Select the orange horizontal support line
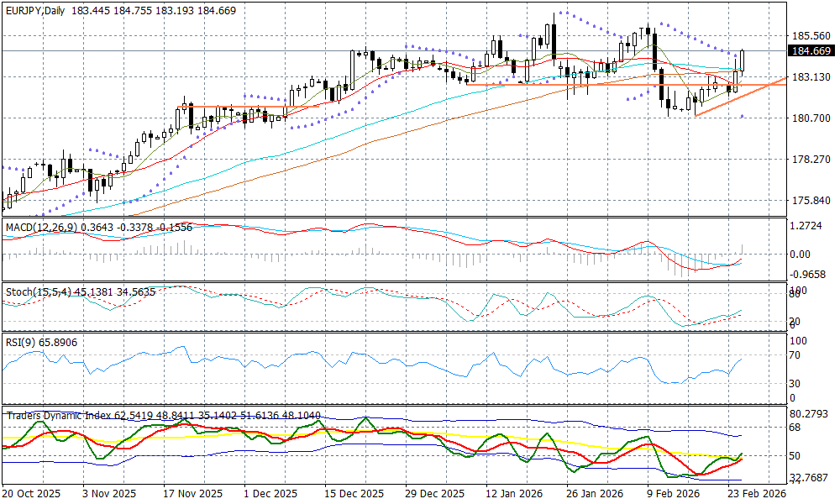The height and width of the screenshot is (504, 840). tap(588, 84)
